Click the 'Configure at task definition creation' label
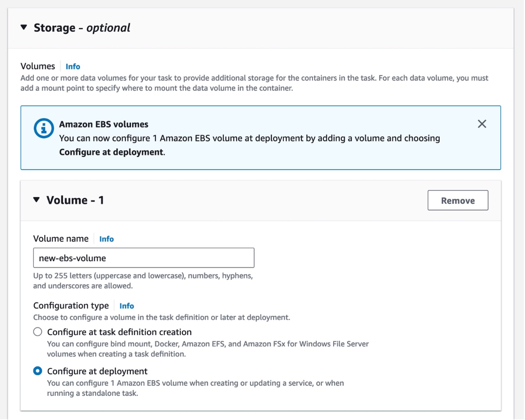Image resolution: width=525 pixels, height=420 pixels. click(x=119, y=332)
